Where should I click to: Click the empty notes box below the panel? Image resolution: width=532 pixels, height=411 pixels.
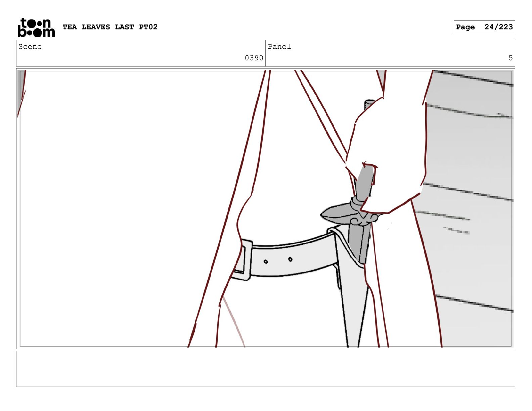[x=265, y=369]
